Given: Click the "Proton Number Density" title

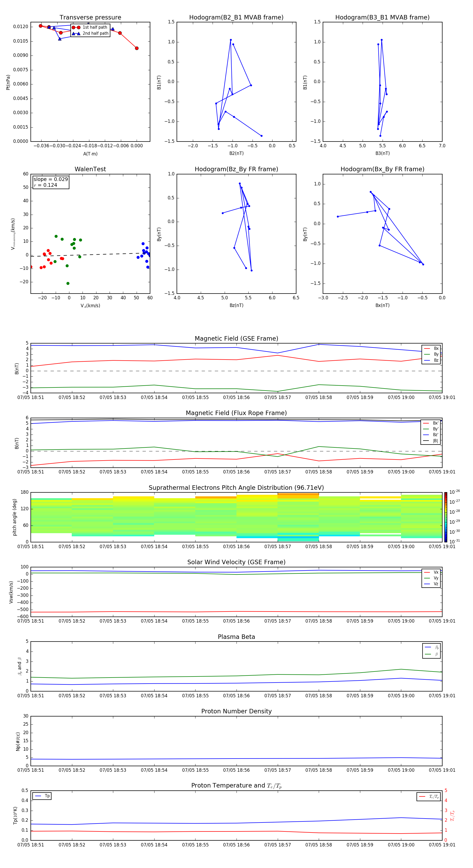Looking at the screenshot, I should click(x=236, y=712).
